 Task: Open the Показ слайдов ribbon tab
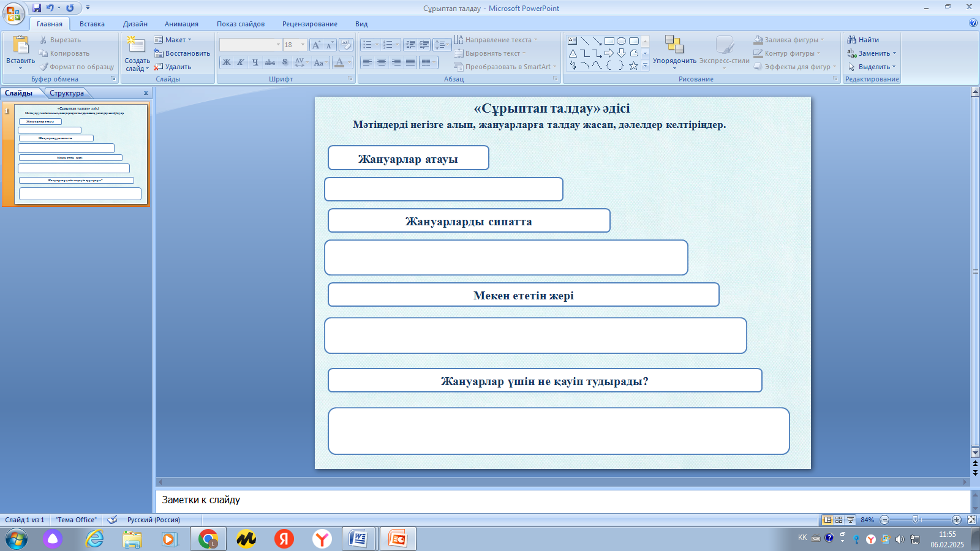(x=241, y=24)
